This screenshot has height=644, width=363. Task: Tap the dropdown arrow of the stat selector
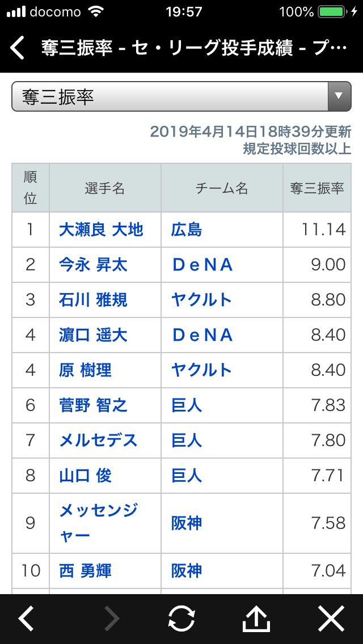(x=339, y=96)
